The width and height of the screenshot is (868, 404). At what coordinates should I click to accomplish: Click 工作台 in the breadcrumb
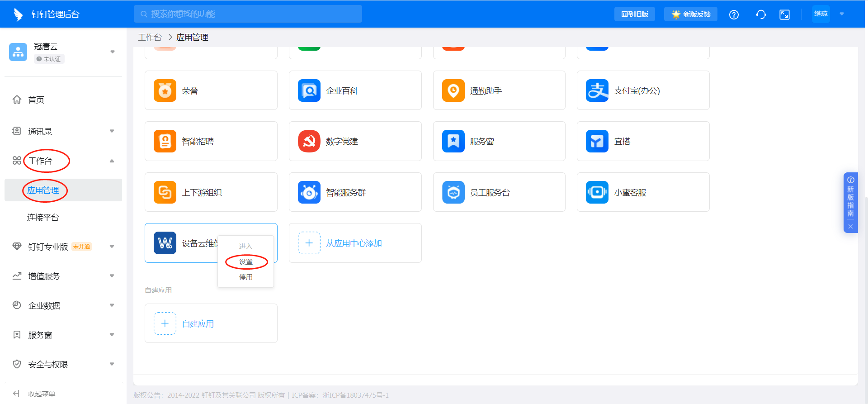click(x=150, y=38)
